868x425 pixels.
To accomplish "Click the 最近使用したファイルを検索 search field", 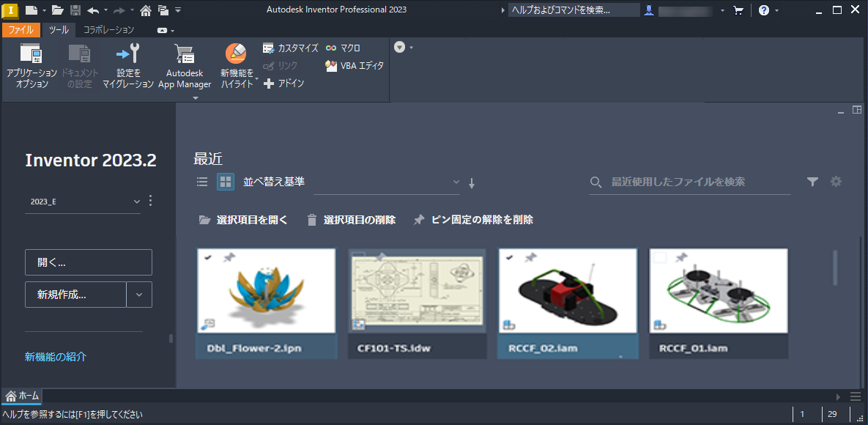I will (x=690, y=182).
